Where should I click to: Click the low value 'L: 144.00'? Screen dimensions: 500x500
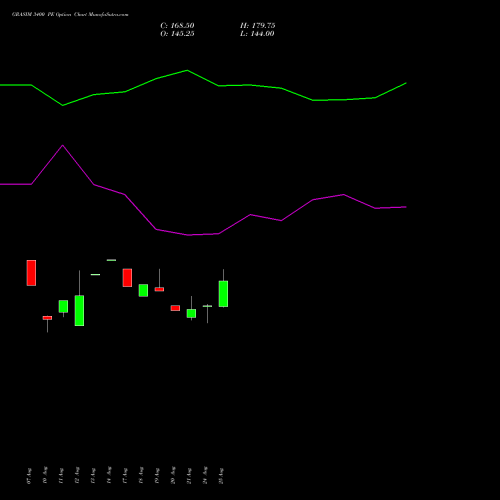pyautogui.click(x=257, y=34)
